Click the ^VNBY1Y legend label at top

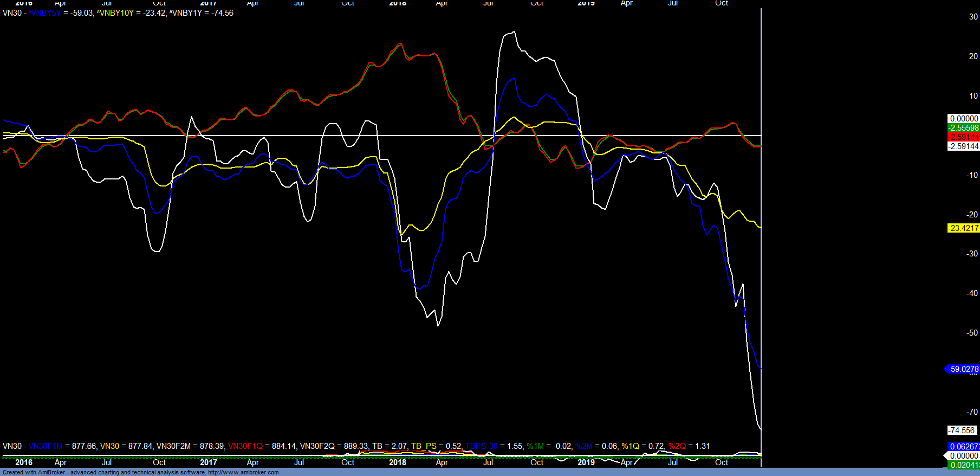(x=185, y=13)
